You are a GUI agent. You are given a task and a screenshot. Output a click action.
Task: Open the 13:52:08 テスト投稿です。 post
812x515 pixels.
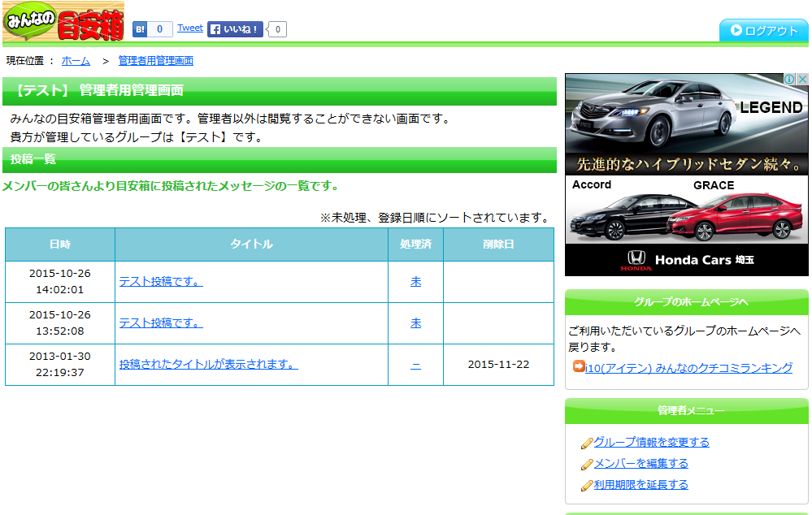coord(161,323)
